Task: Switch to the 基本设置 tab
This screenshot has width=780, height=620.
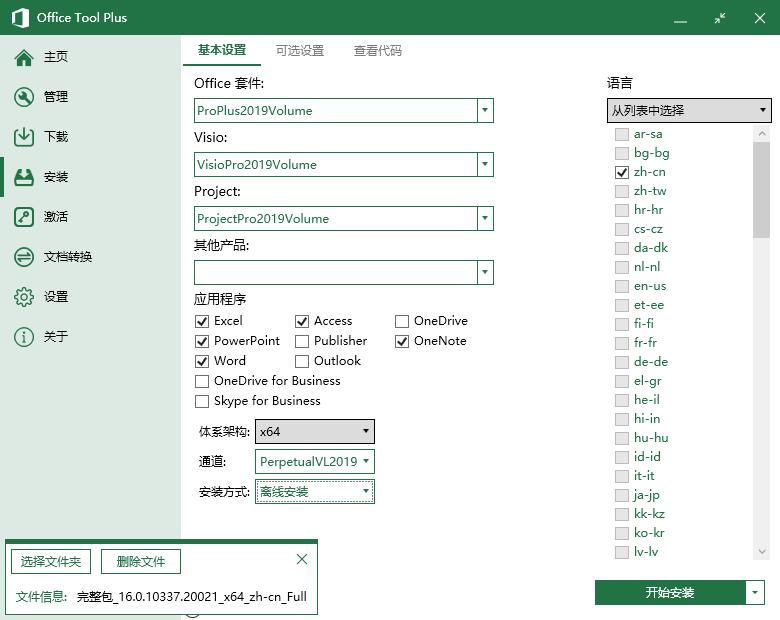Action: 222,50
